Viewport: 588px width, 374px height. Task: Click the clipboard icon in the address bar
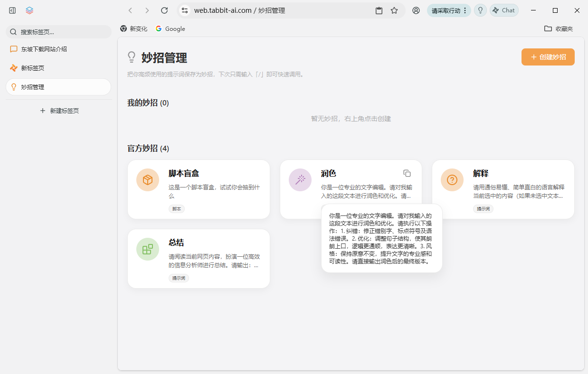point(379,10)
